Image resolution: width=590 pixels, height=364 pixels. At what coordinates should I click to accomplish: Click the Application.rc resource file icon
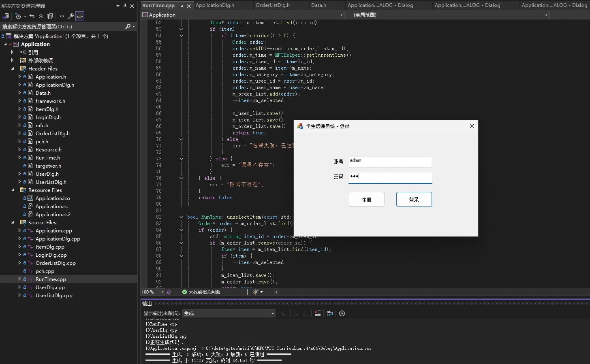(x=30, y=206)
